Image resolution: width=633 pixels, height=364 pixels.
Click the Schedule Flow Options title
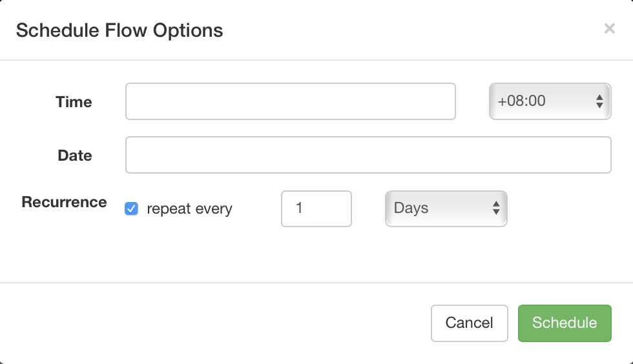(x=119, y=30)
